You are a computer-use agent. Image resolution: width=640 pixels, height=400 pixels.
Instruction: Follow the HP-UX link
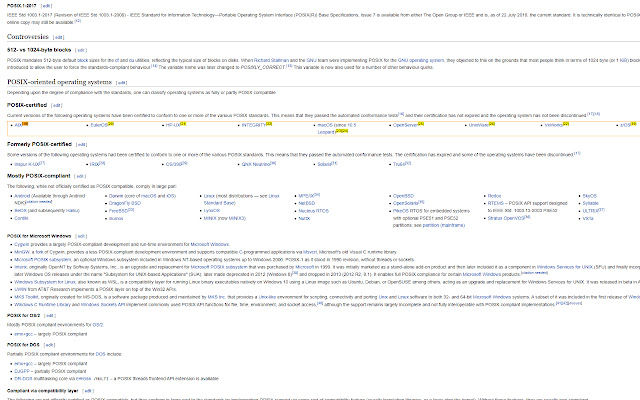tap(173, 125)
